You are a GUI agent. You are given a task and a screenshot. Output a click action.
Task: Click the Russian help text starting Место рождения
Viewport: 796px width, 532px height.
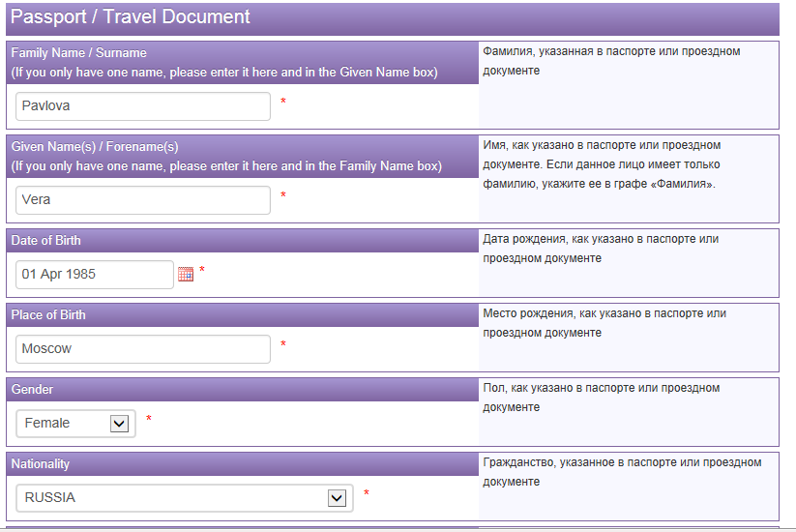tap(604, 323)
